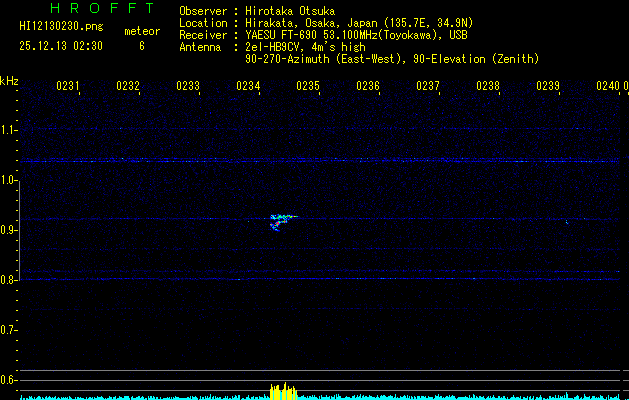This screenshot has height=400, width=629.
Task: Click the faint echo near 0239
Action: (566, 221)
